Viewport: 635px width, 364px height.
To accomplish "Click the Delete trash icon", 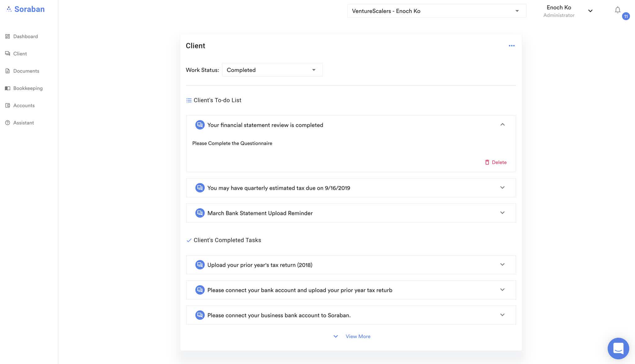I will [x=487, y=162].
